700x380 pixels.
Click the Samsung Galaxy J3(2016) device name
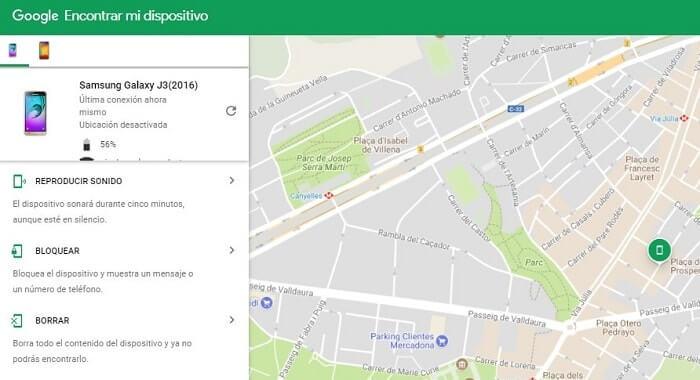point(138,85)
